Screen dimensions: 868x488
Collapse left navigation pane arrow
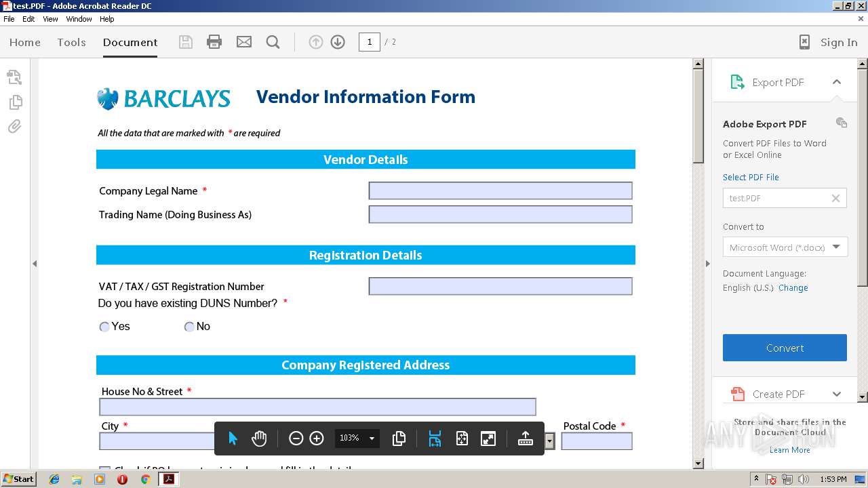coord(34,264)
